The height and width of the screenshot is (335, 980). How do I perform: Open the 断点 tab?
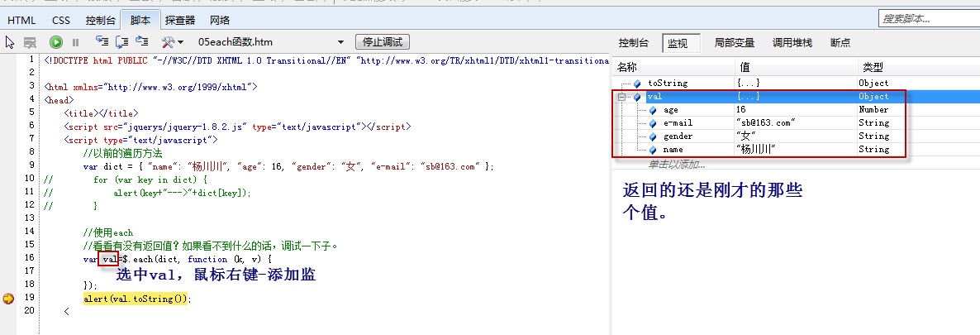(840, 43)
